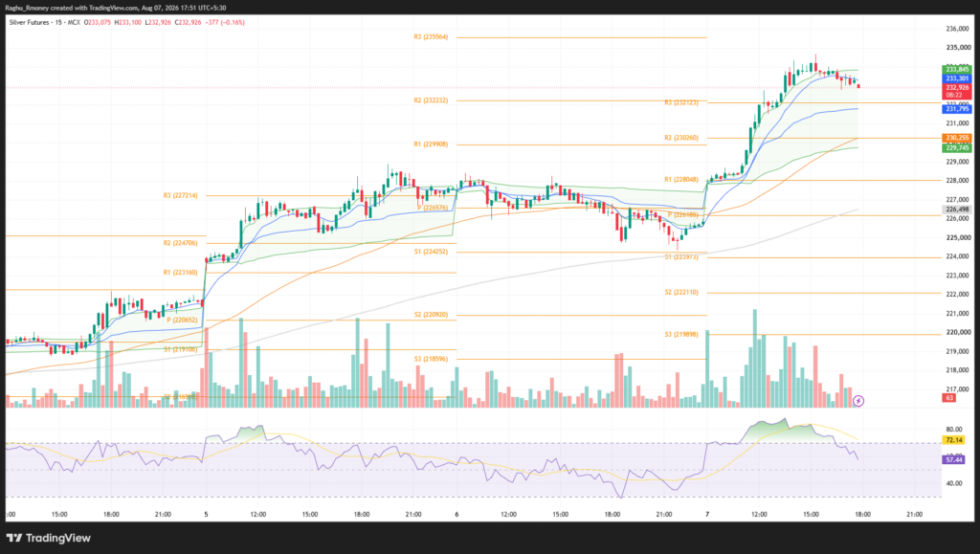Click the S1 (223973) pivot label
Image resolution: width=980 pixels, height=554 pixels.
click(x=681, y=256)
